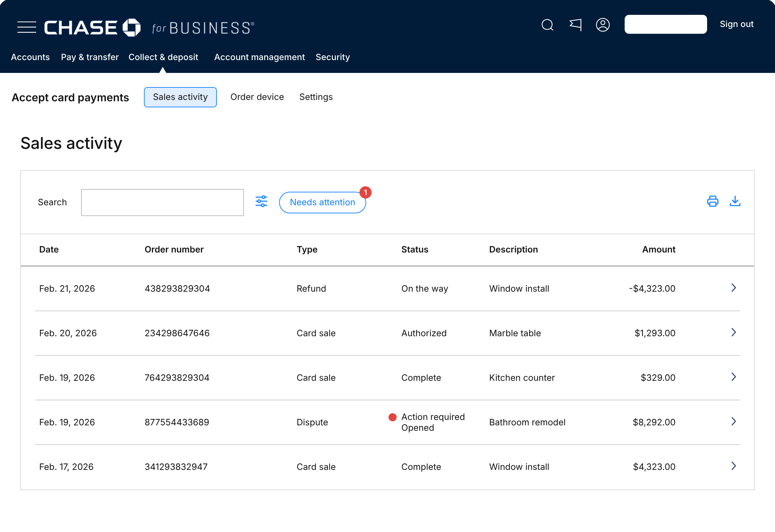Expand the Marble table row chevron
The width and height of the screenshot is (775, 532).
[x=733, y=332]
